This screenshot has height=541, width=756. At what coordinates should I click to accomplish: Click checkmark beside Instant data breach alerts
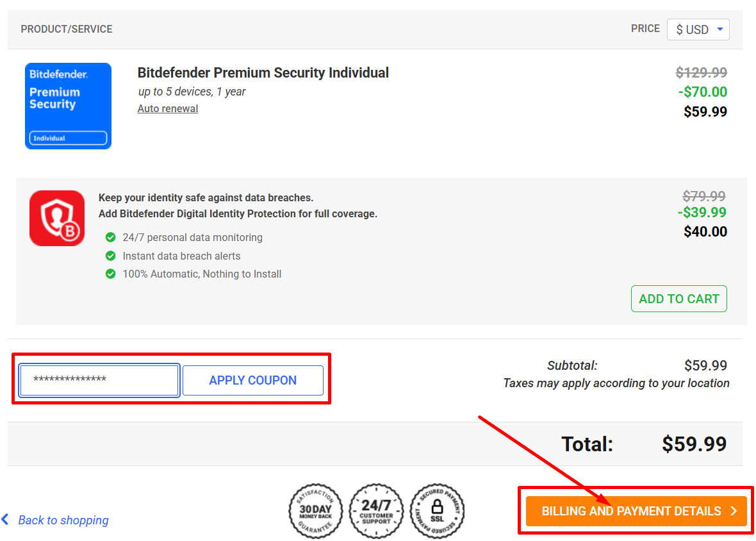(x=111, y=255)
